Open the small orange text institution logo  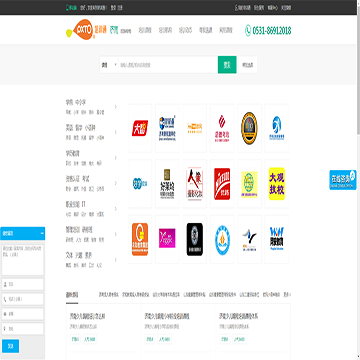coord(195,128)
